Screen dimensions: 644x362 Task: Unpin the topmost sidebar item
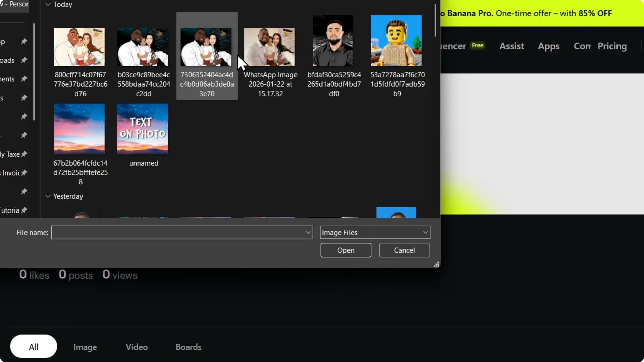[x=24, y=41]
